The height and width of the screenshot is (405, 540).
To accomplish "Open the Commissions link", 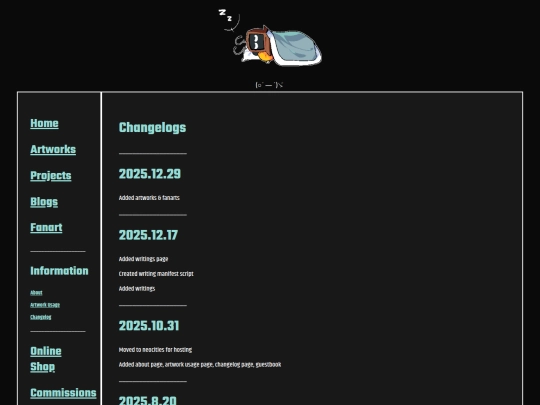I will (63, 393).
